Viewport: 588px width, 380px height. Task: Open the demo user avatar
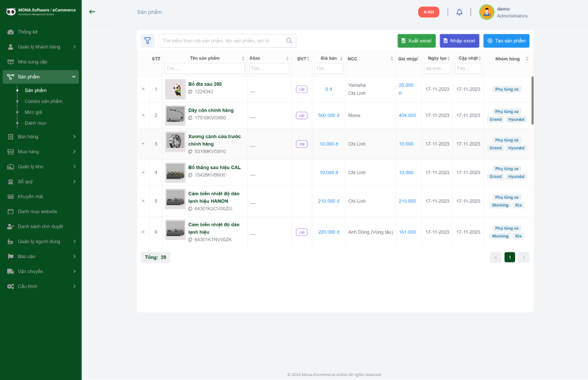tap(487, 12)
